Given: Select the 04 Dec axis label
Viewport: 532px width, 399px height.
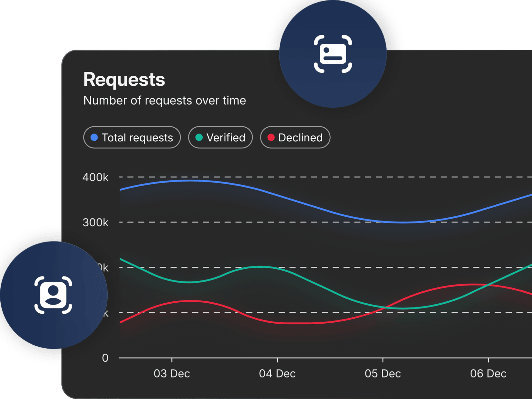Looking at the screenshot, I should pyautogui.click(x=277, y=374).
